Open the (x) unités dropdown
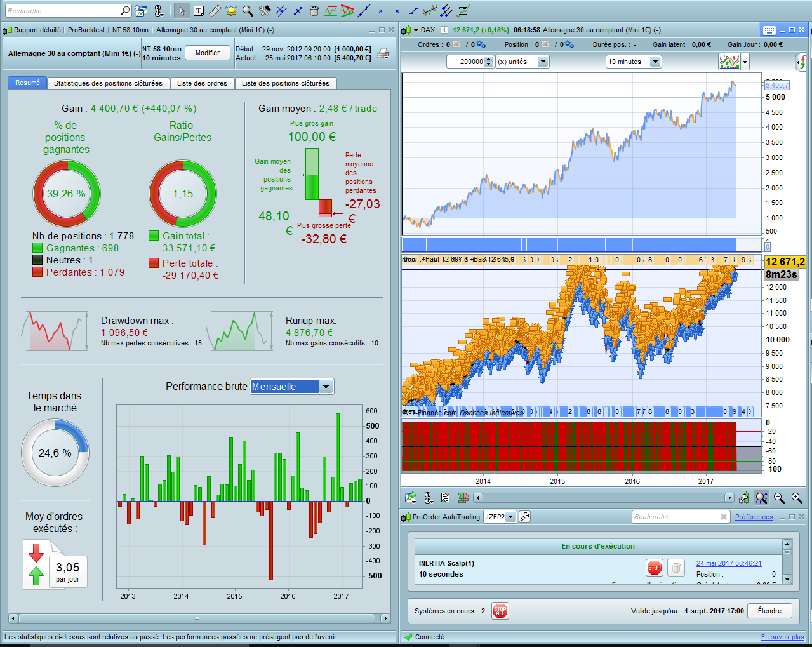This screenshot has width=812, height=647. [x=522, y=62]
